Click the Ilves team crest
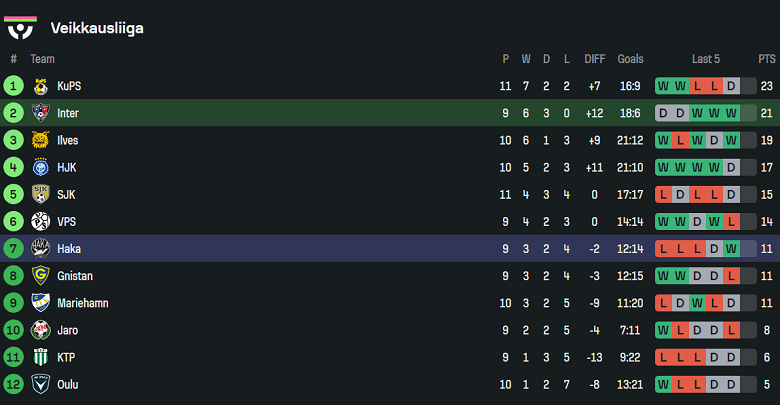780x405 pixels. pos(41,140)
